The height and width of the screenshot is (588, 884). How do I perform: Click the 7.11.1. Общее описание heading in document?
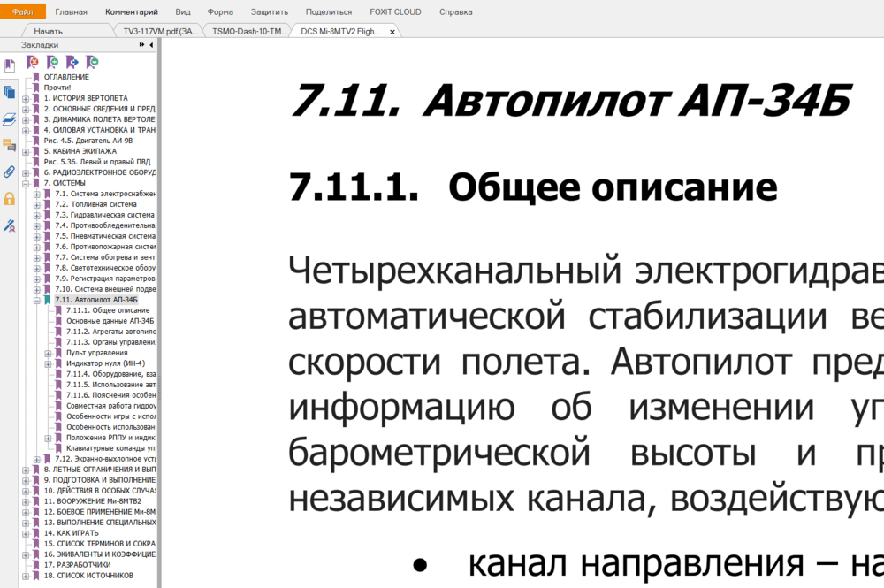click(533, 187)
